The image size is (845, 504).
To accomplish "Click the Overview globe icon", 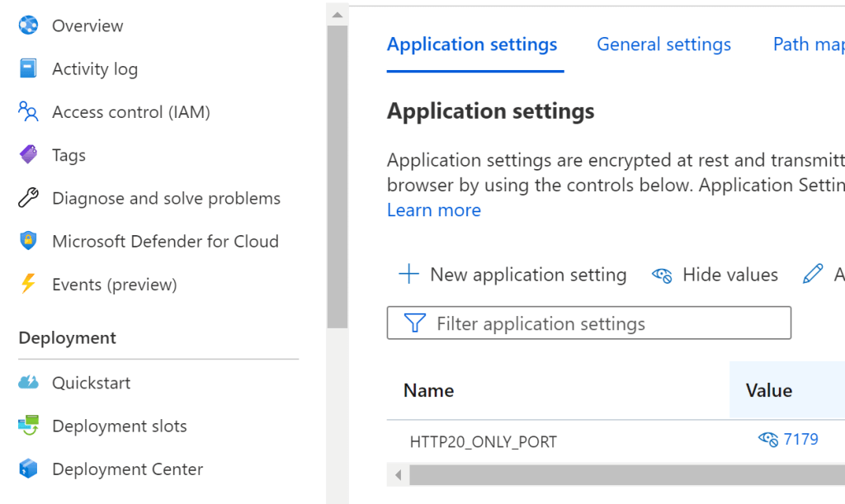I will click(28, 26).
